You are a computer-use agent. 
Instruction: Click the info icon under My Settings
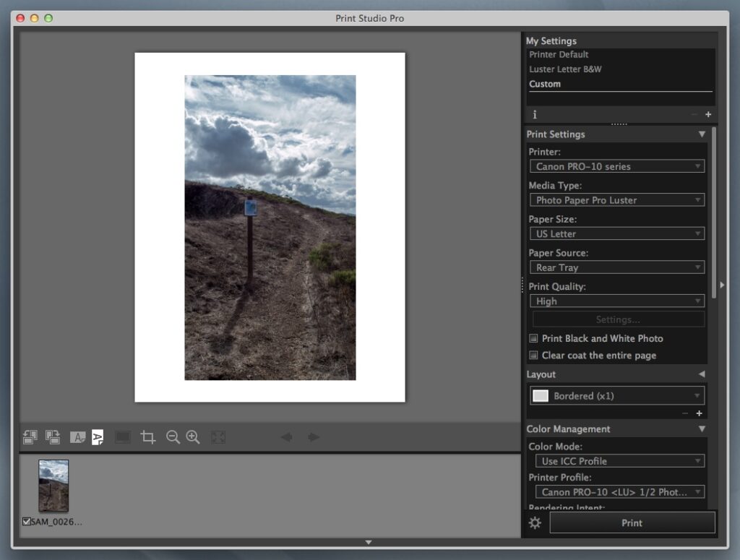535,115
